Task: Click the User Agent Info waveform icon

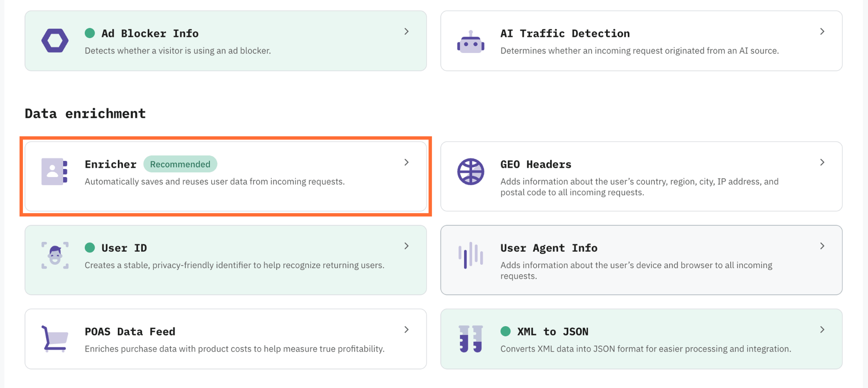Action: click(x=471, y=255)
